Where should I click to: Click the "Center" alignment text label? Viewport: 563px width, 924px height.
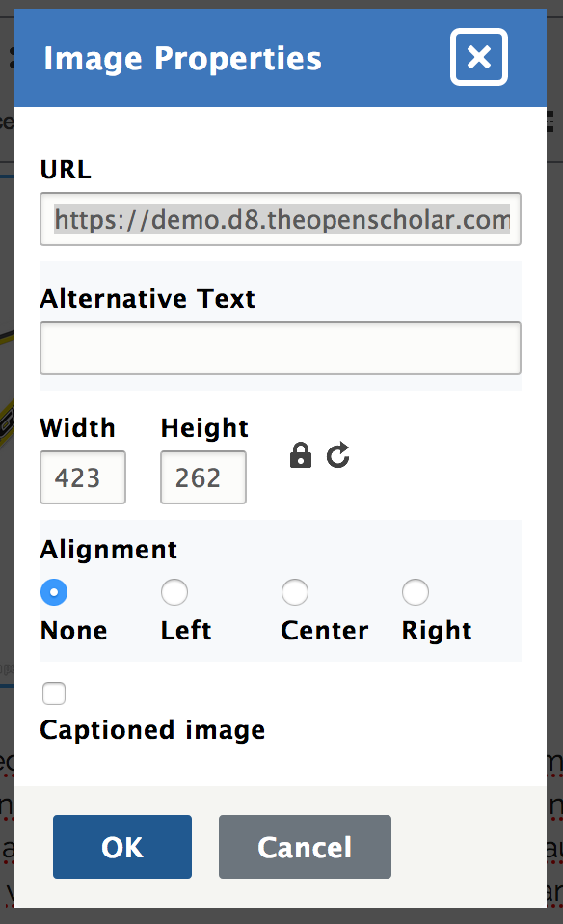(325, 631)
